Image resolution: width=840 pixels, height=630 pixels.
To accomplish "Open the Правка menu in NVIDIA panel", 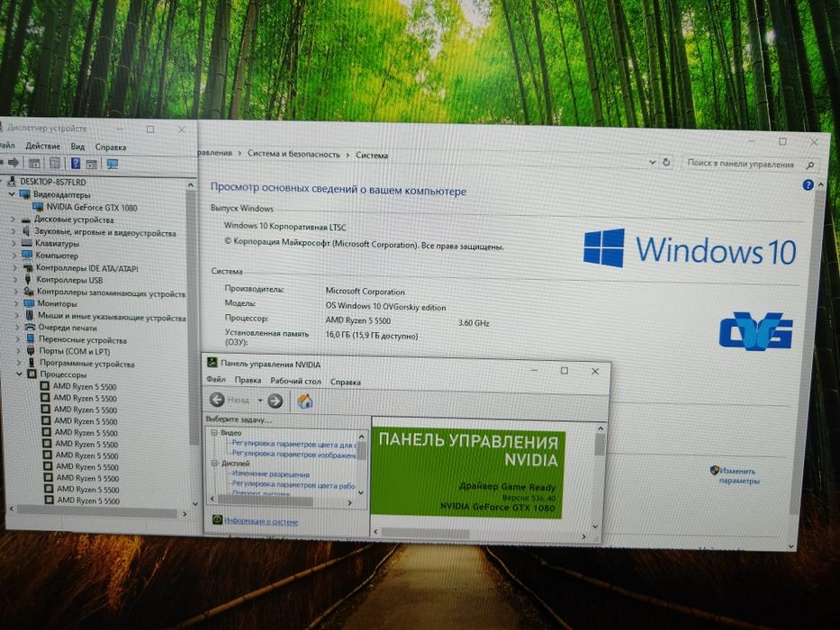I will 248,380.
